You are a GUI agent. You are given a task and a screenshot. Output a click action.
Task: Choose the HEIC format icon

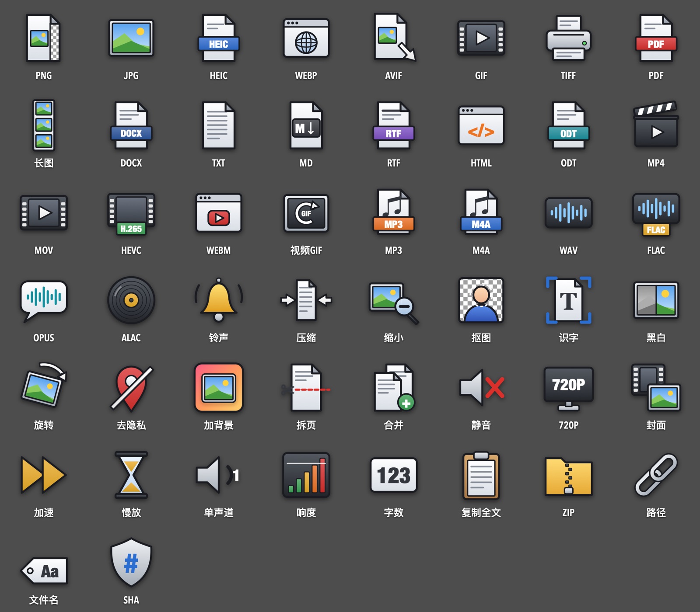[218, 38]
